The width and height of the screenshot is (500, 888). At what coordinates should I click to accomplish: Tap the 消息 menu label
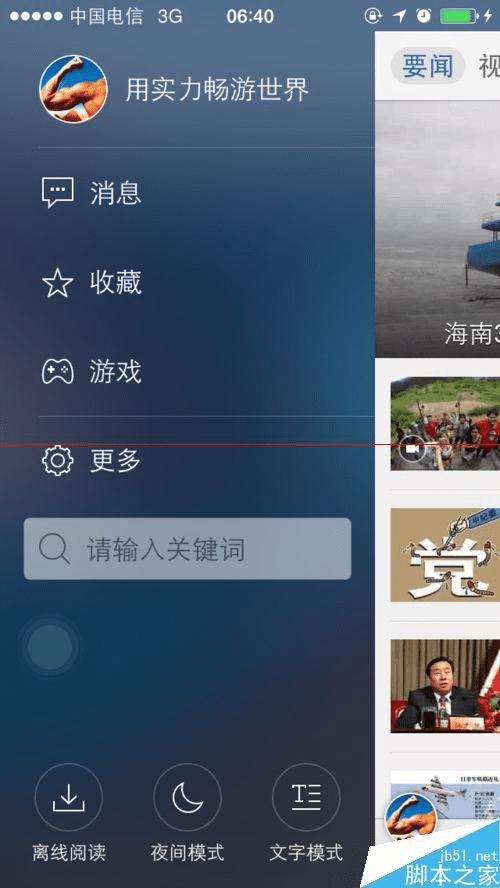tap(116, 193)
